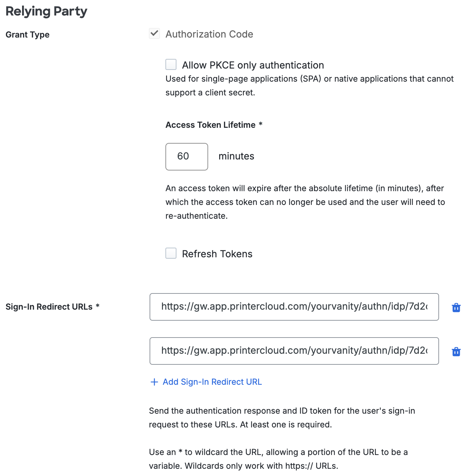Click the "Refresh Tokens" label text
The width and height of the screenshot is (468, 476).
[217, 254]
